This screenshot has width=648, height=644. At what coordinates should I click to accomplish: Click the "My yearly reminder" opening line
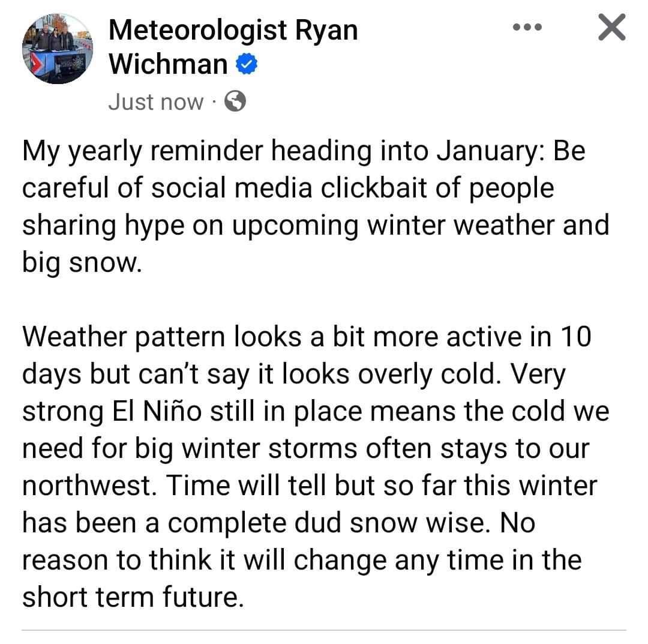143,151
